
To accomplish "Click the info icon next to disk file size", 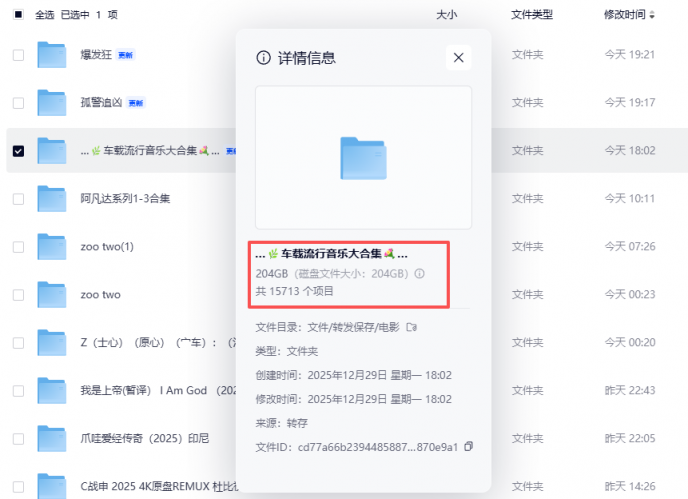I will click(420, 273).
